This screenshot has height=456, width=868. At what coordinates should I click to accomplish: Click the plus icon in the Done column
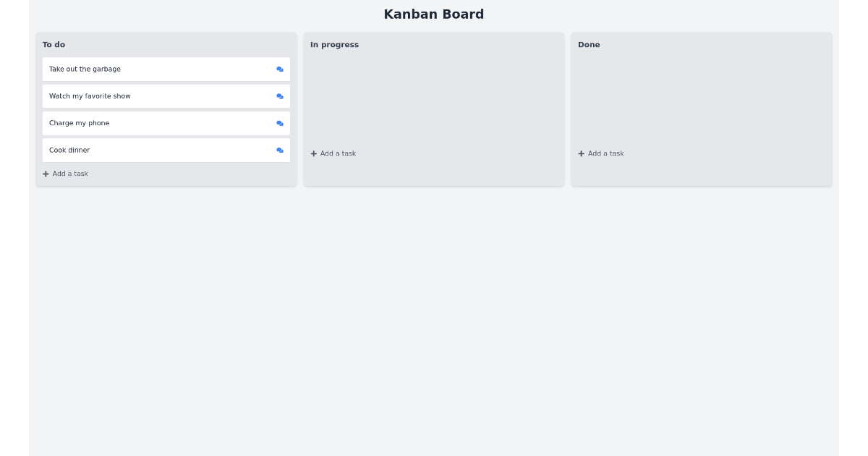pyautogui.click(x=581, y=153)
